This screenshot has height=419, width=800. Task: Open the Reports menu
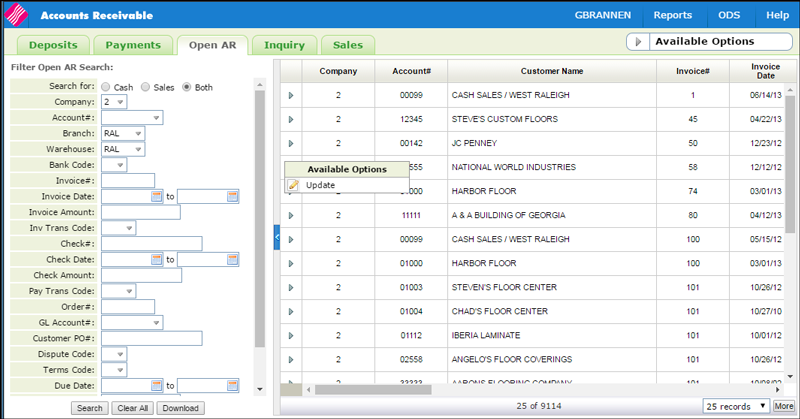(672, 15)
